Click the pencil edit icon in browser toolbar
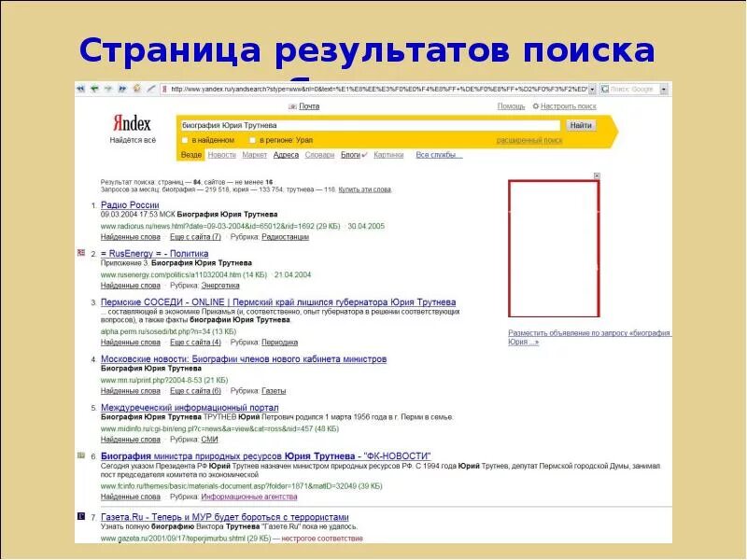This screenshot has height=560, width=747. [151, 89]
